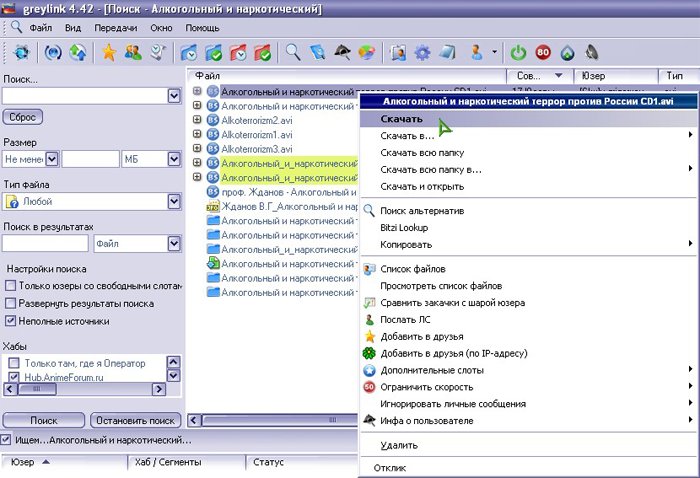Enable 'Развернуть результаты поиска' checkbox
Viewport: 700px width, 478px height.
10,303
